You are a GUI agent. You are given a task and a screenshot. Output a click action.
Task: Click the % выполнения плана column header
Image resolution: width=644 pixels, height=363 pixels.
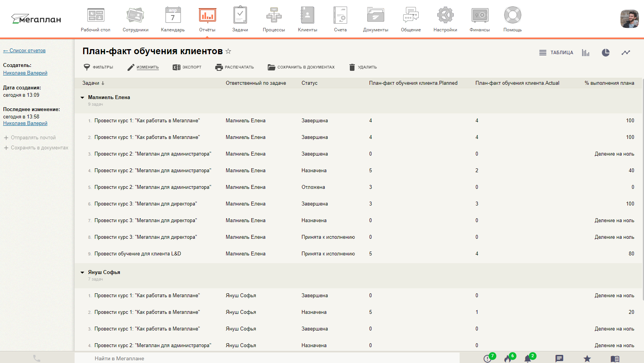(x=609, y=83)
